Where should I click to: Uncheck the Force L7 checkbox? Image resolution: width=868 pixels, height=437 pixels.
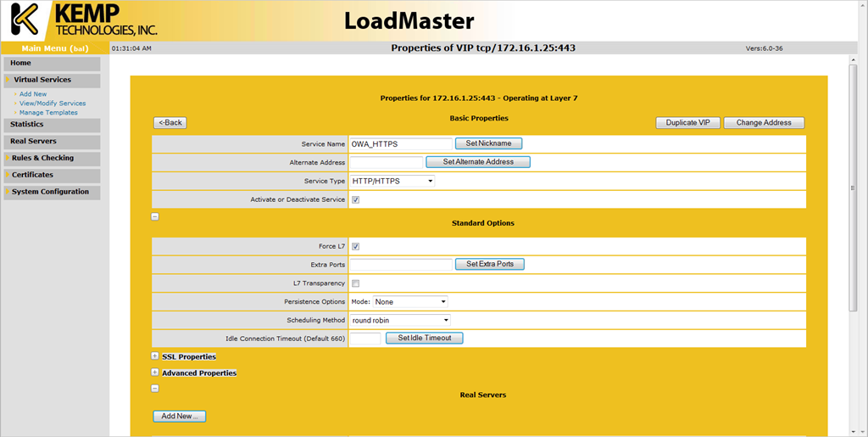[356, 246]
